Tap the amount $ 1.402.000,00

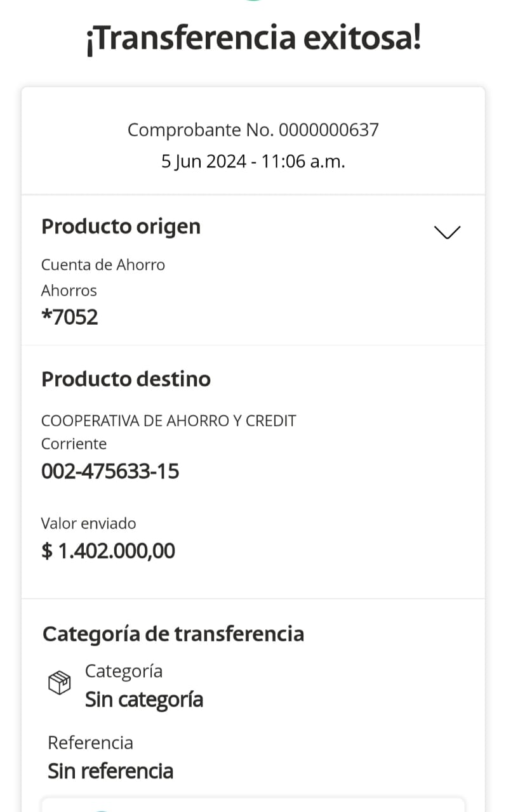[x=108, y=551]
